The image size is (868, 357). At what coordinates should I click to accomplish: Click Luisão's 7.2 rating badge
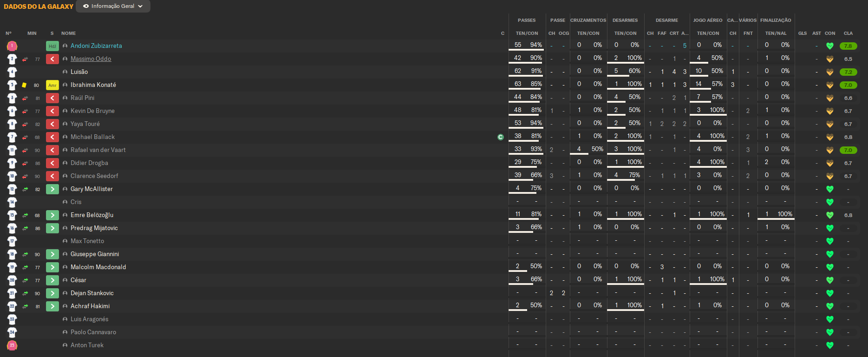coord(848,72)
